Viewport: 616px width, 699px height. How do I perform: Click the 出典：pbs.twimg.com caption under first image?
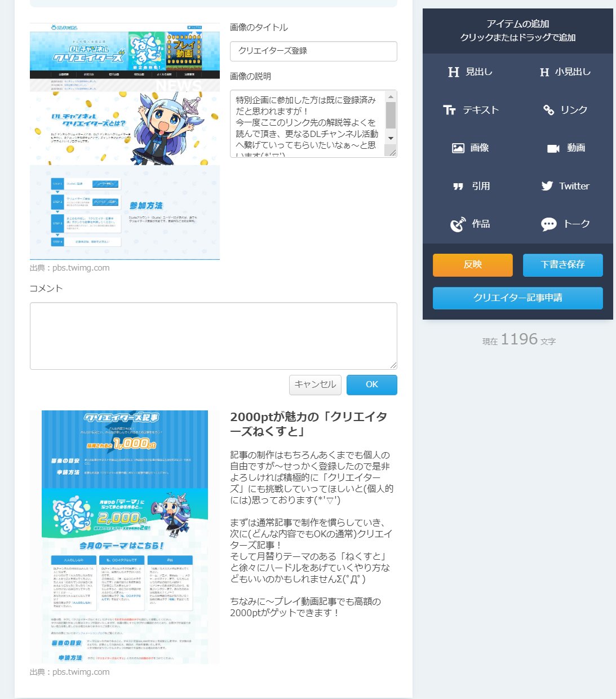click(x=70, y=268)
